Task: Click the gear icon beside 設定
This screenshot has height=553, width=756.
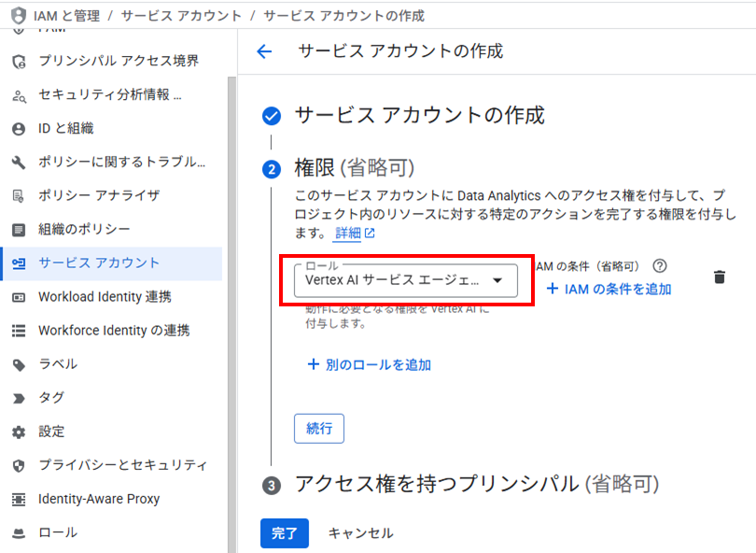Action: (x=18, y=432)
